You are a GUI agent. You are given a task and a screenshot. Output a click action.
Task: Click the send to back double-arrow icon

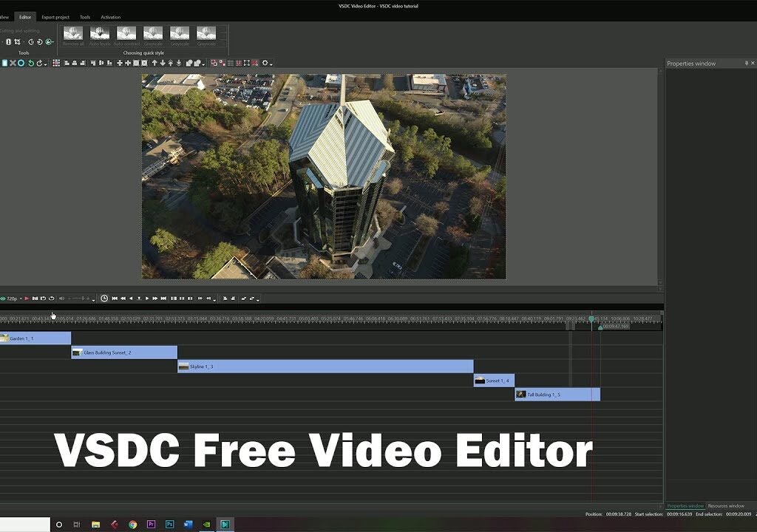[179, 63]
